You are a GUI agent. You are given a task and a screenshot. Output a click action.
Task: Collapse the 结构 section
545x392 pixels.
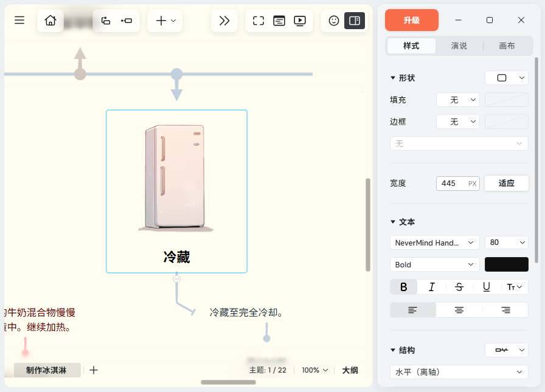(x=393, y=350)
